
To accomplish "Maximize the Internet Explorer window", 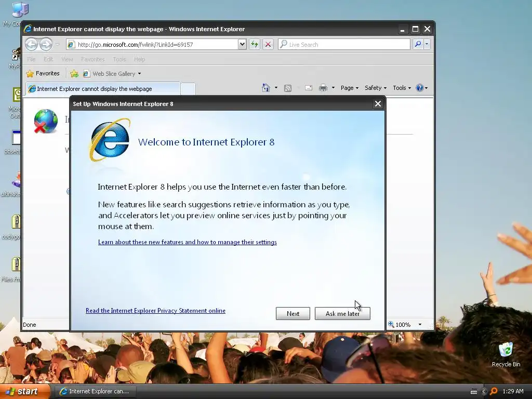I will click(415, 29).
